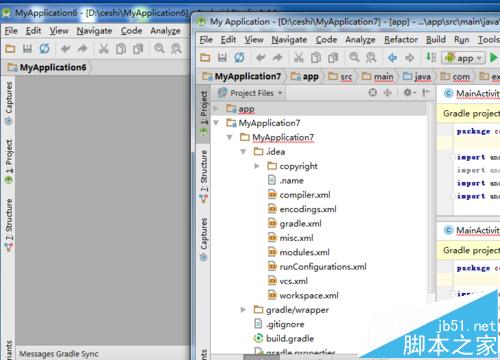The height and width of the screenshot is (360, 500).
Task: Click Hide panel icon in project panel header
Action: [426, 92]
